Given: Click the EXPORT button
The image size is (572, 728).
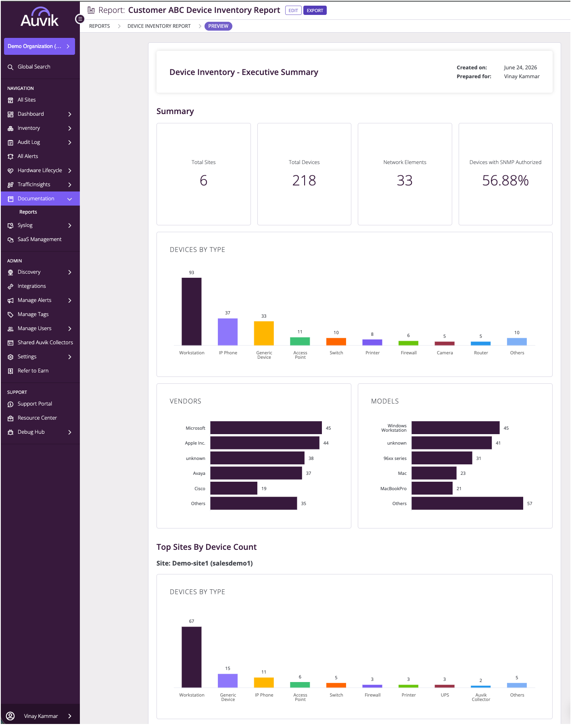Looking at the screenshot, I should 315,10.
